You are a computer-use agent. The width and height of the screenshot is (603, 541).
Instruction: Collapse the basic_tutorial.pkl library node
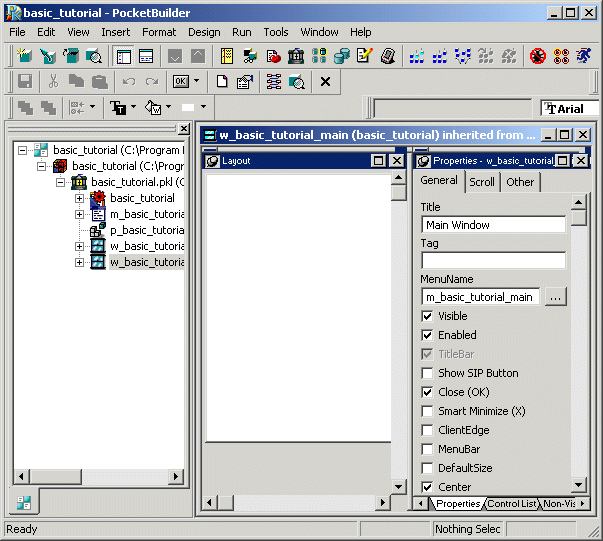tap(60, 182)
